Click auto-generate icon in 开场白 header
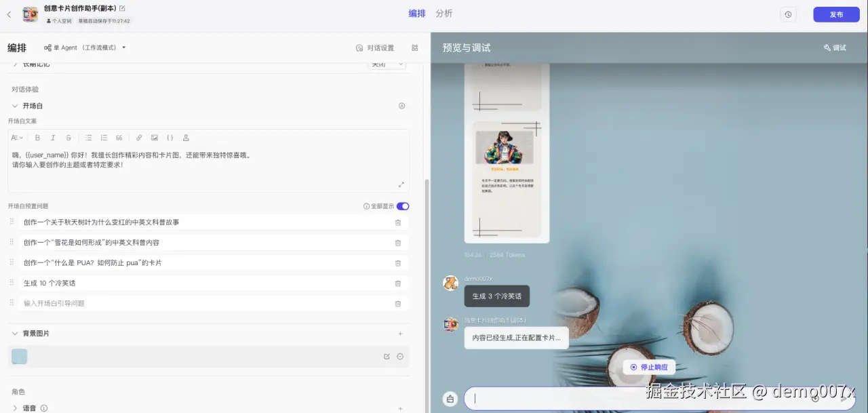 tap(401, 106)
